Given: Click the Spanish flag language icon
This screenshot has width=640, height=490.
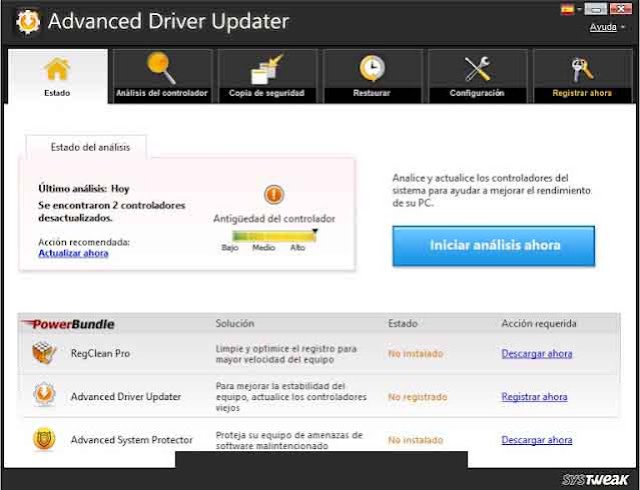Looking at the screenshot, I should pos(567,9).
